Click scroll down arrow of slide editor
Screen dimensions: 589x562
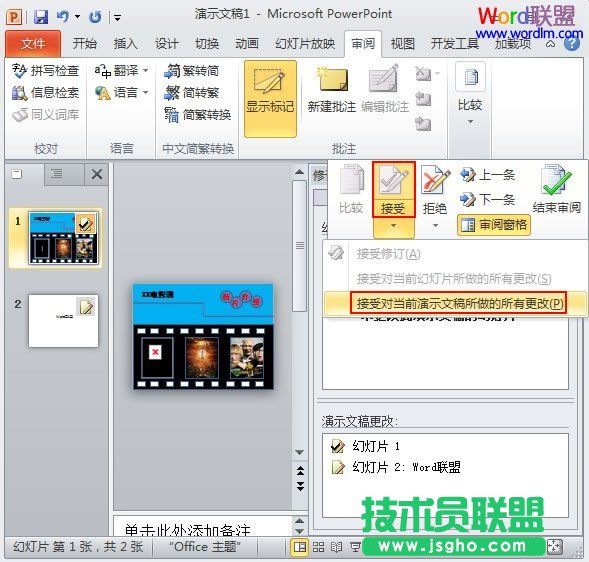(299, 452)
